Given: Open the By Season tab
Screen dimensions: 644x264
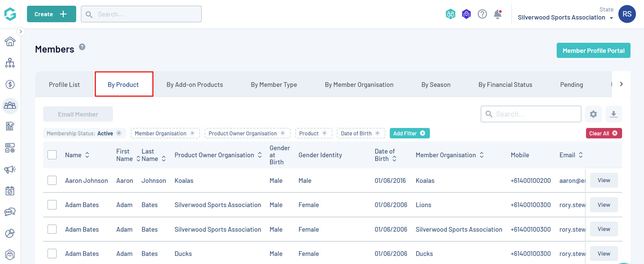Looking at the screenshot, I should 436,85.
